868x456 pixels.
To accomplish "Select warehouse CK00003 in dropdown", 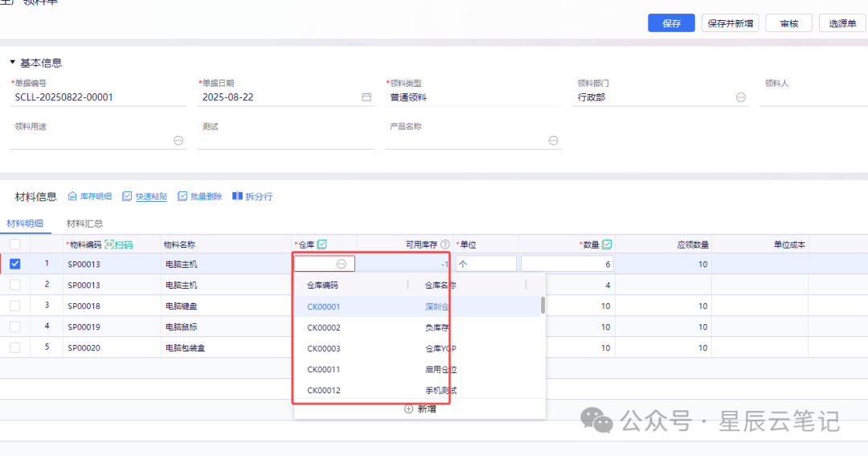I will tap(417, 348).
